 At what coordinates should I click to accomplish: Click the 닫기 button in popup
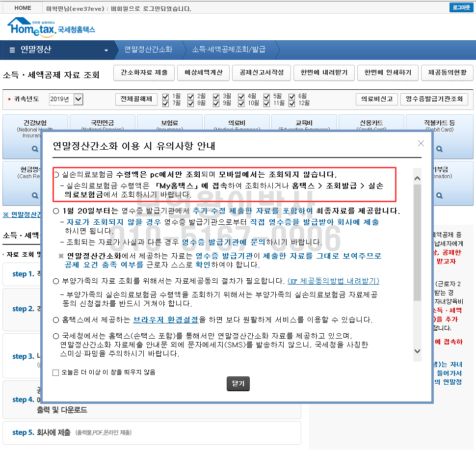tap(238, 384)
